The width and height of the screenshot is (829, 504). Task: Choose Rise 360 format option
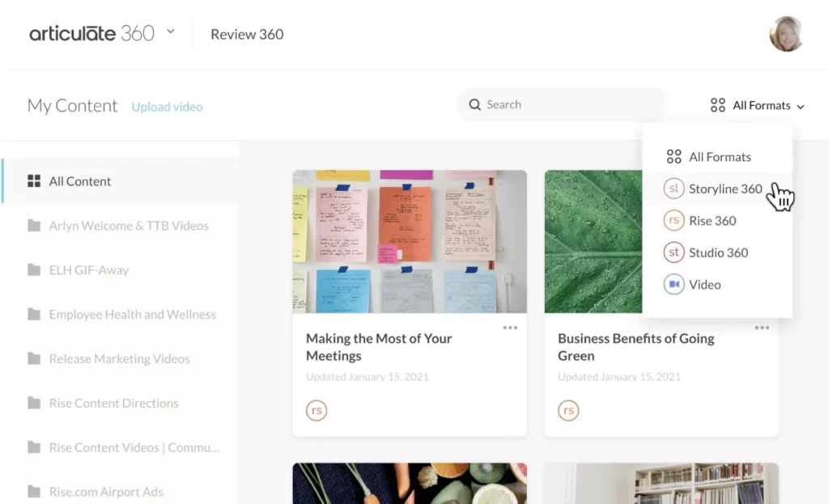click(712, 221)
